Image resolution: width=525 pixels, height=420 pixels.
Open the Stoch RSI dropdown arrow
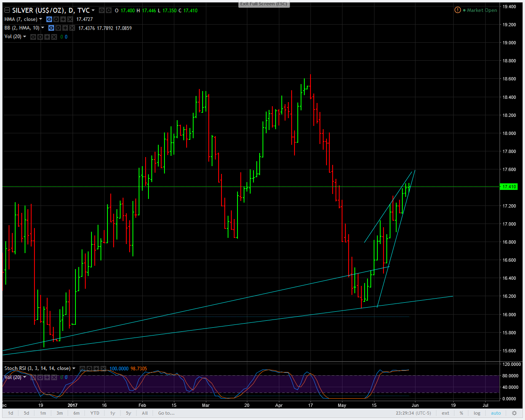74,368
